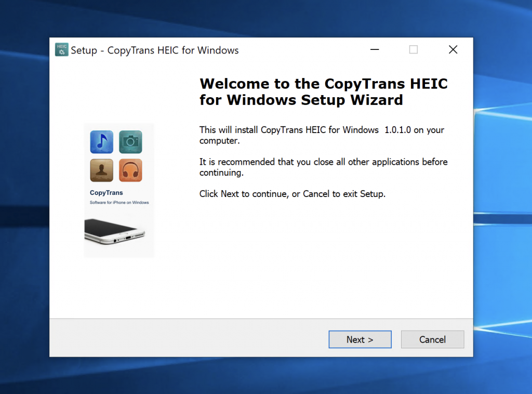Click the minimize window icon
Image resolution: width=532 pixels, height=394 pixels.
tap(375, 49)
